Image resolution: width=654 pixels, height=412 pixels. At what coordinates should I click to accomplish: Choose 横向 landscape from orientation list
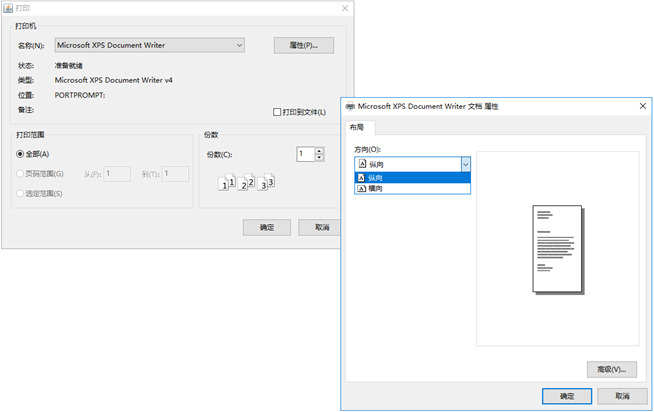click(413, 188)
